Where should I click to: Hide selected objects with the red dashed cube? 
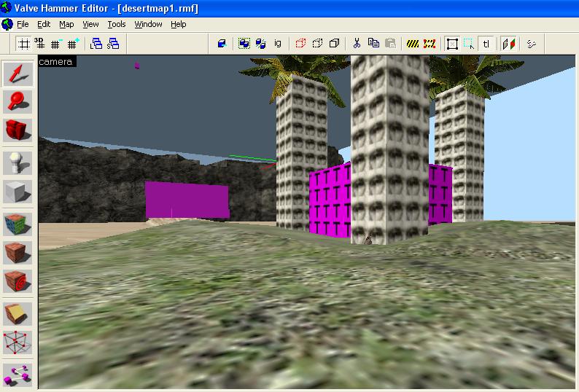(x=300, y=44)
